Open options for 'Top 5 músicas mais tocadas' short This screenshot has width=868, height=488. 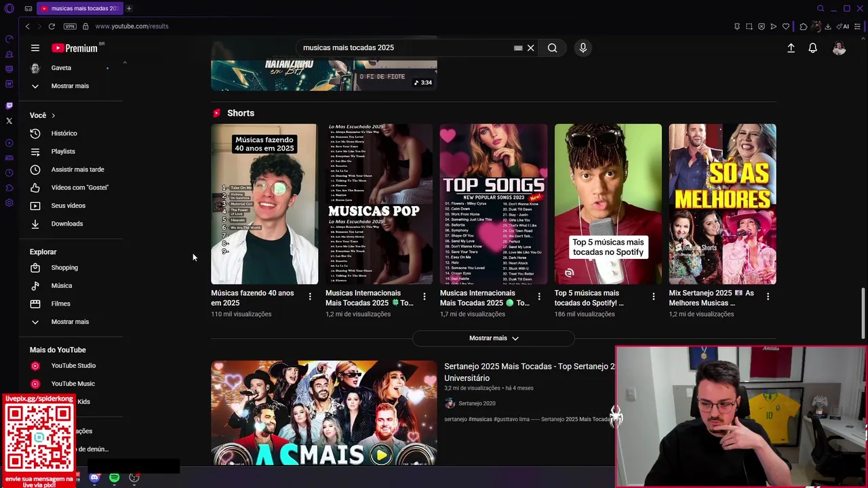point(653,296)
